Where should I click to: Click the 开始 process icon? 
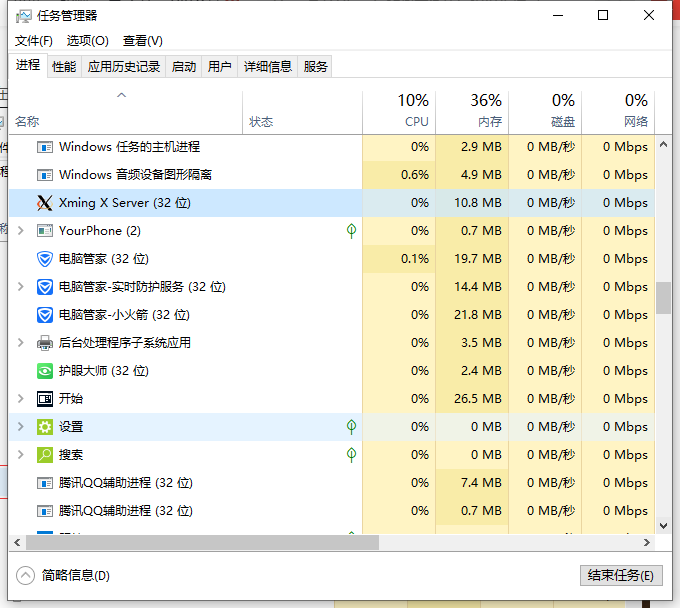[45, 399]
